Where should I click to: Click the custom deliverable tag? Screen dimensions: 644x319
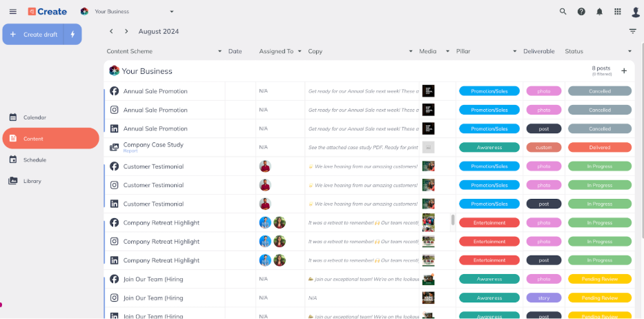[x=544, y=147]
